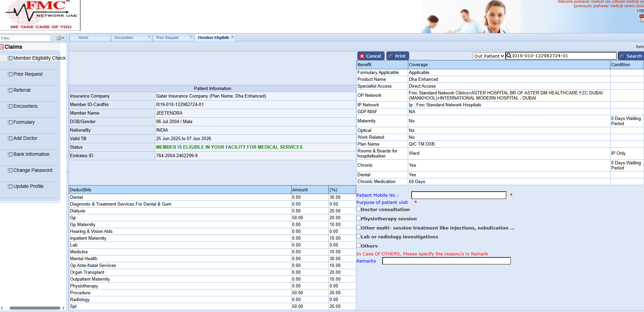Click the gear settings icon beside Filter
Screen dimensions: 644x312
click(x=59, y=38)
